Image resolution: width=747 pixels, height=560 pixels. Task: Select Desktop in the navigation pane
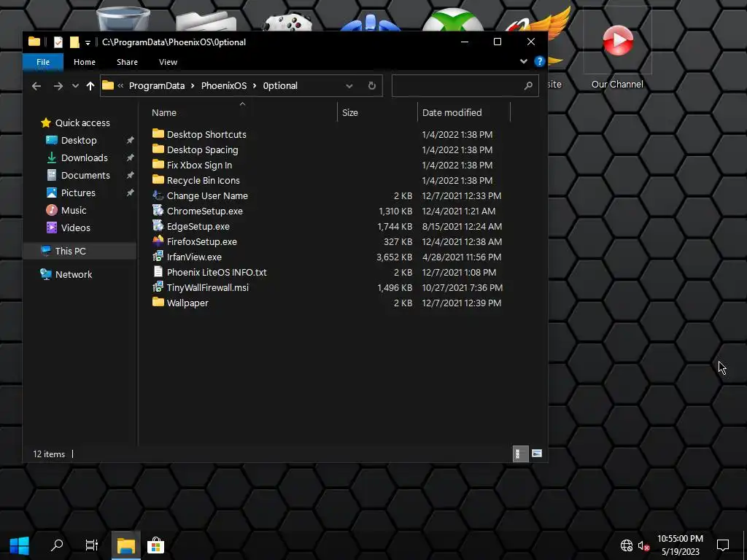pyautogui.click(x=79, y=141)
